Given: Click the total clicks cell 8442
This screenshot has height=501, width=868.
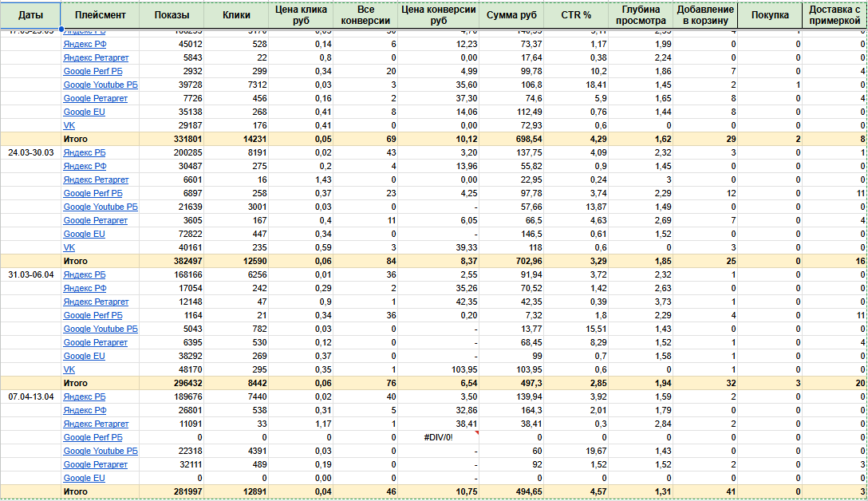Looking at the screenshot, I should 236,383.
